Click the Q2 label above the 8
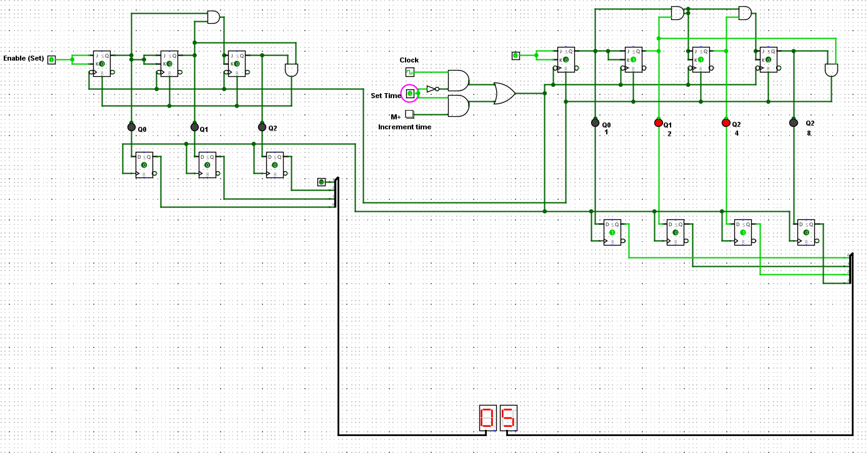 coord(810,123)
